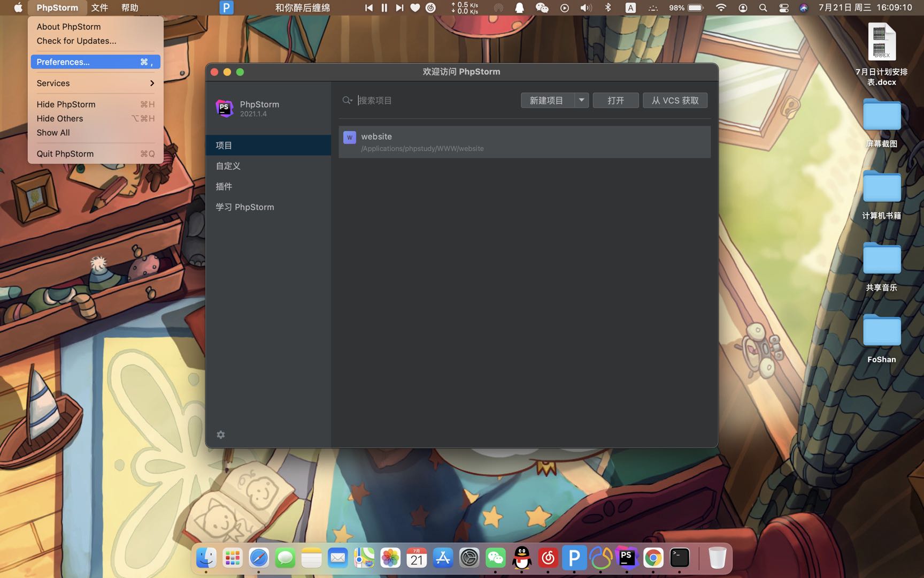Viewport: 924px width, 578px height.
Task: Open the welcome screen gear options
Action: (x=221, y=435)
